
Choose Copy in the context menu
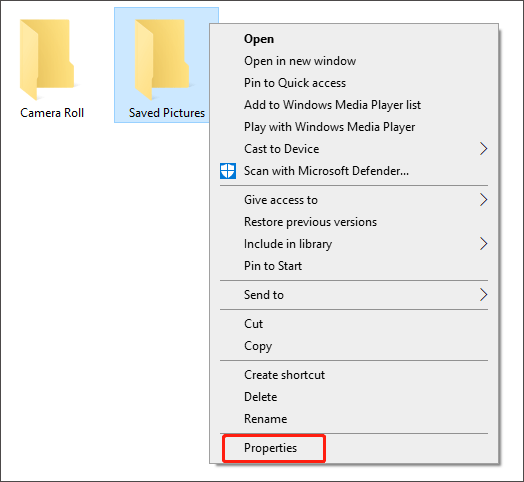[x=258, y=346]
